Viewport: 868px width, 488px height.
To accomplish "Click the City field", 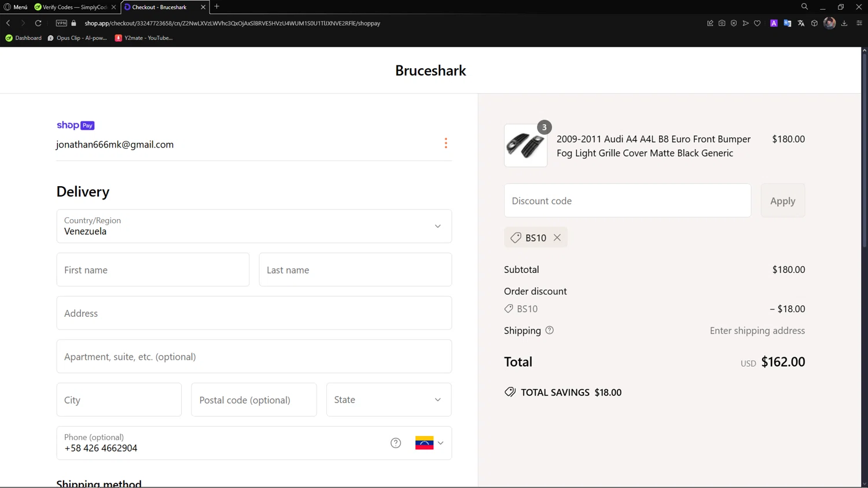I will 119,400.
